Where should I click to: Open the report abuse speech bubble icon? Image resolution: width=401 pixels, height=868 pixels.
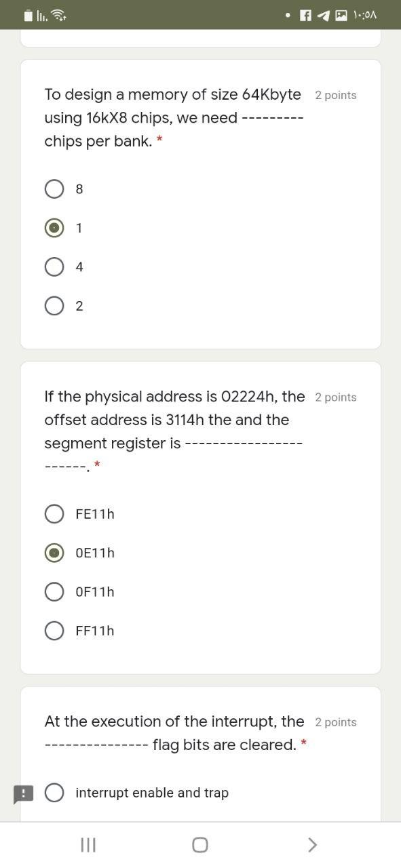[x=24, y=794]
